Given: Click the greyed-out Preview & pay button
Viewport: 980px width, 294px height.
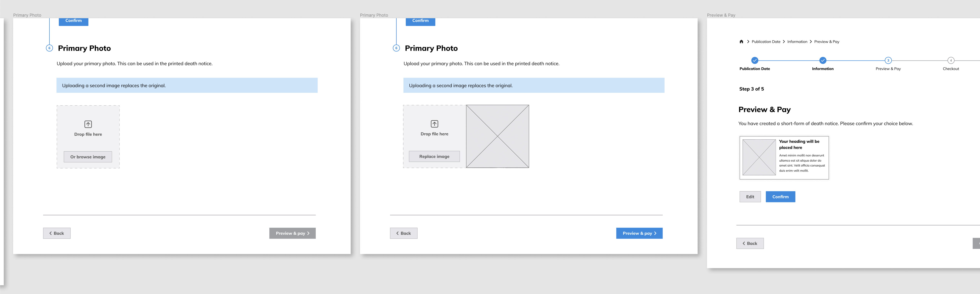Looking at the screenshot, I should click(x=292, y=233).
